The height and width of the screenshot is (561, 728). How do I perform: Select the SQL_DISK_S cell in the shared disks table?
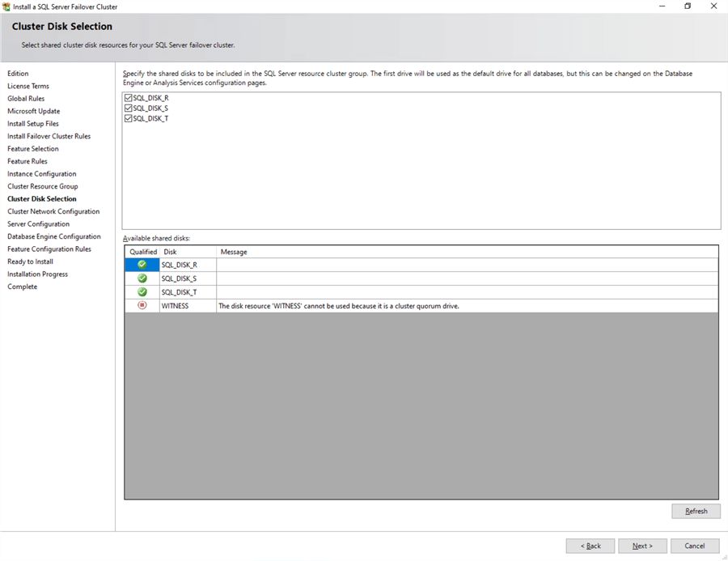pyautogui.click(x=188, y=278)
